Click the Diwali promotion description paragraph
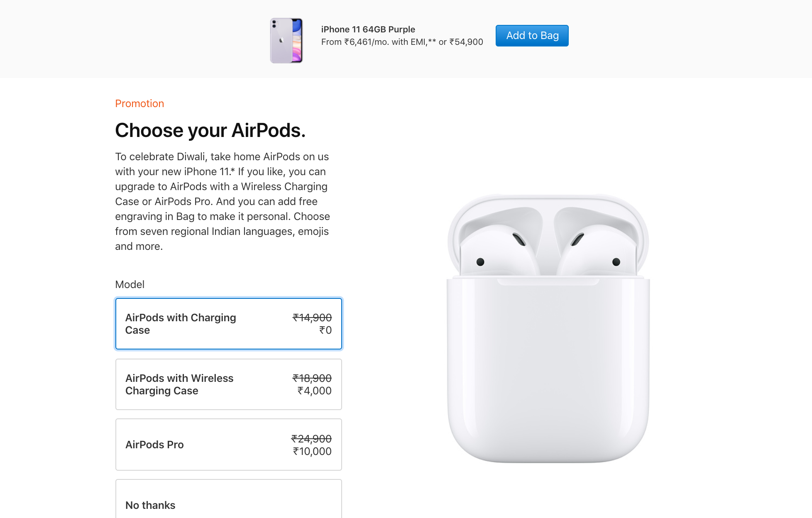Image resolution: width=812 pixels, height=518 pixels. tap(223, 201)
